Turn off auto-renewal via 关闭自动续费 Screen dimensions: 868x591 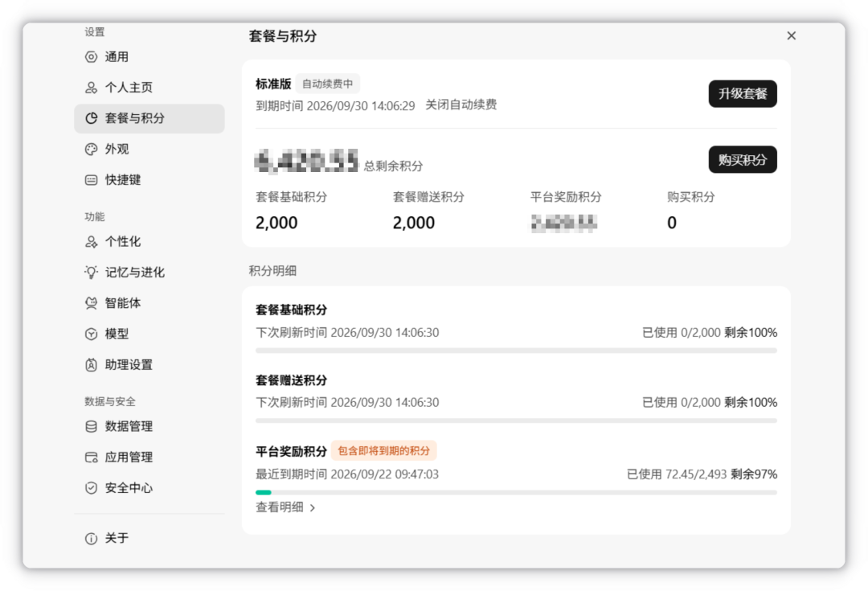tap(461, 105)
